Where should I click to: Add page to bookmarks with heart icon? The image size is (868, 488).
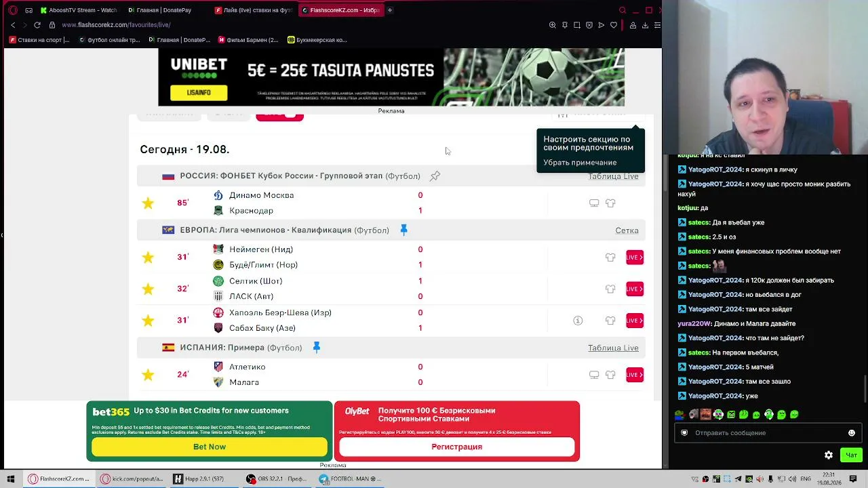pyautogui.click(x=614, y=25)
